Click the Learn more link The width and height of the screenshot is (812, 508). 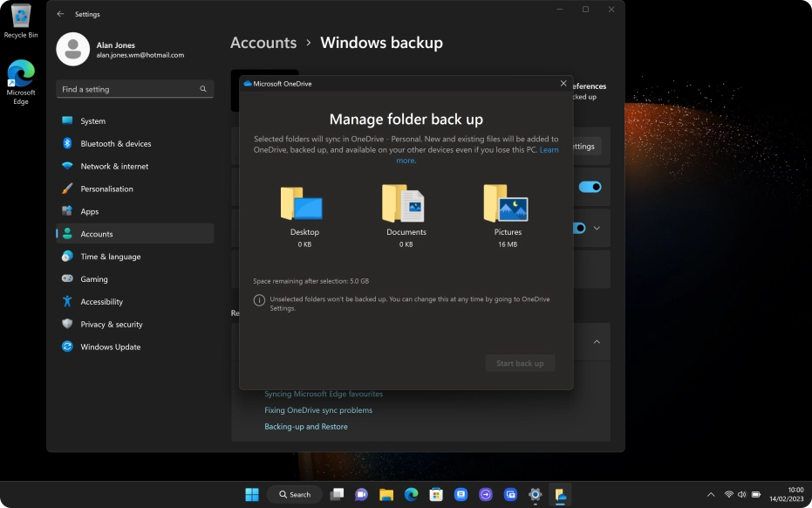[548, 148]
